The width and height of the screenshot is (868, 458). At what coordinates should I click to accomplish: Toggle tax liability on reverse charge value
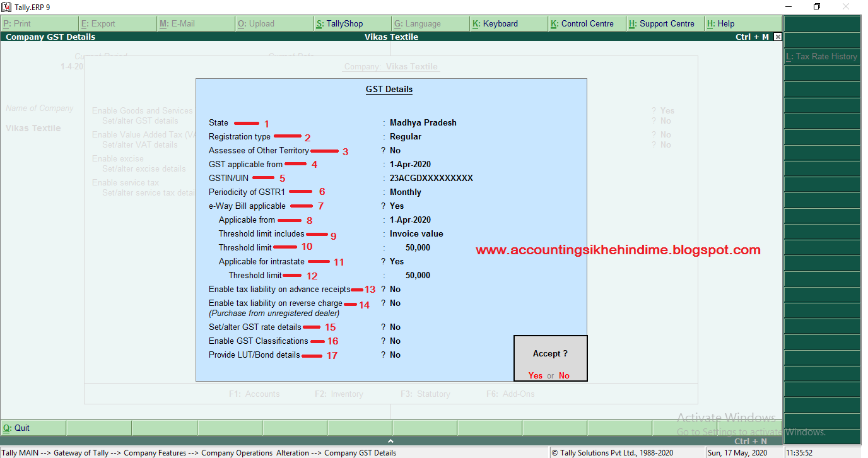point(395,303)
